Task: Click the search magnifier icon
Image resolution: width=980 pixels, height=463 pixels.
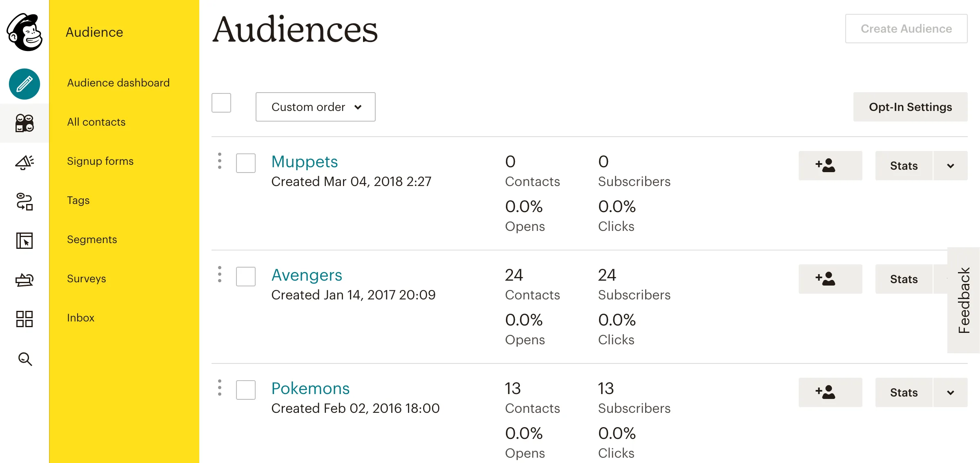Action: click(24, 359)
